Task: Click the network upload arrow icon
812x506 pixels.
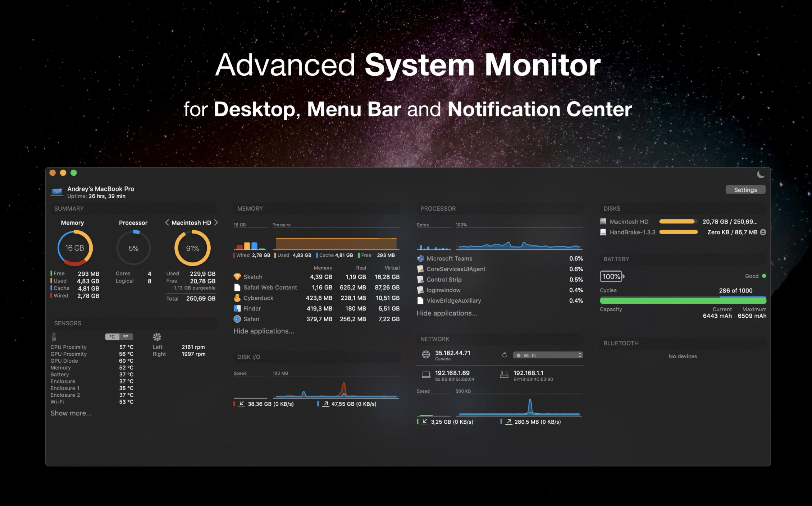Action: [x=508, y=422]
